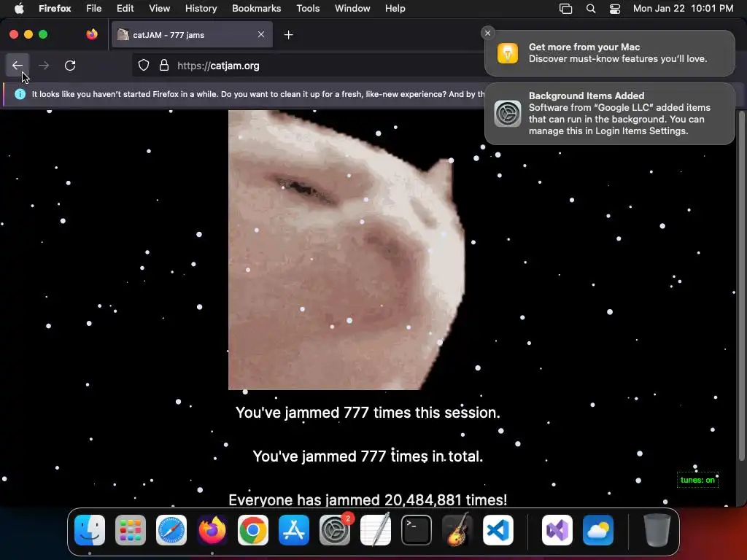Open the App Store from the dock
Image resolution: width=747 pixels, height=560 pixels.
pyautogui.click(x=294, y=530)
